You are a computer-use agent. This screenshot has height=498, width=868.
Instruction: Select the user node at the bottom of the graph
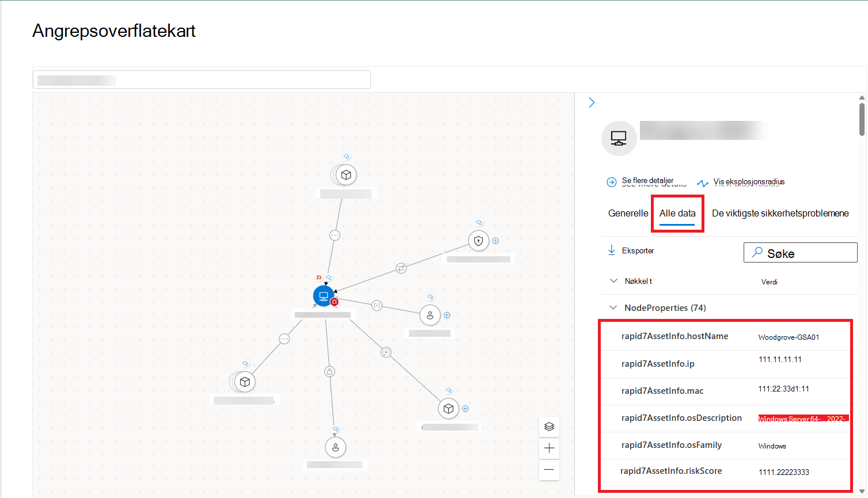(336, 447)
